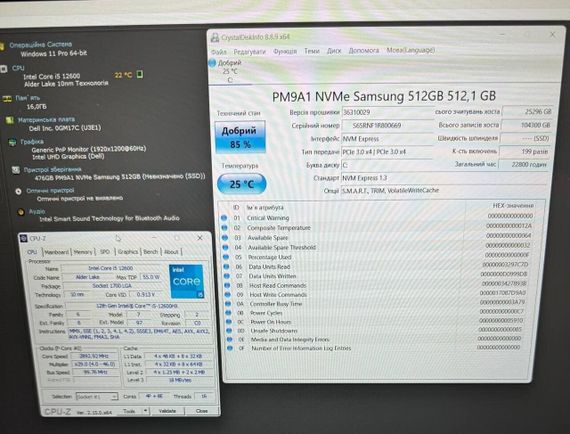Open the Файл menu in CrystalDiskInfo
The height and width of the screenshot is (434, 570).
tap(218, 52)
